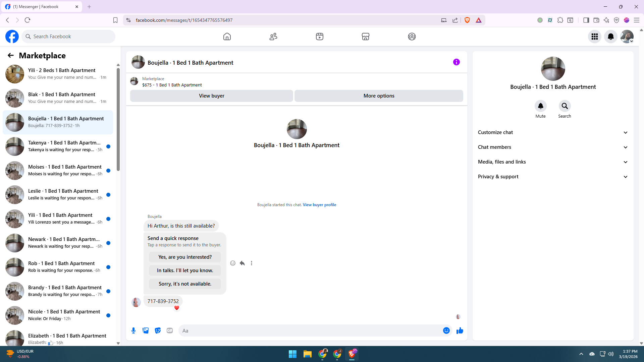The height and width of the screenshot is (362, 644).
Task: Open File Explorer from taskbar
Action: point(307,354)
